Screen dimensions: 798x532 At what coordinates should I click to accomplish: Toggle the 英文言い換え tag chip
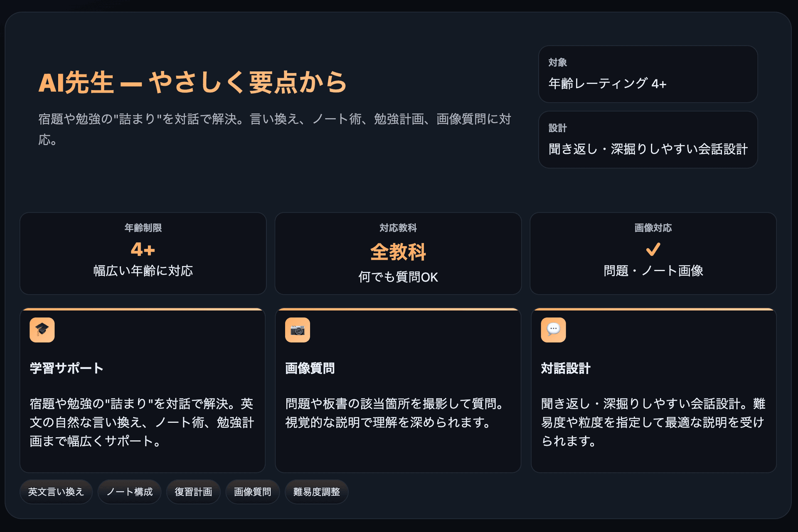[56, 491]
